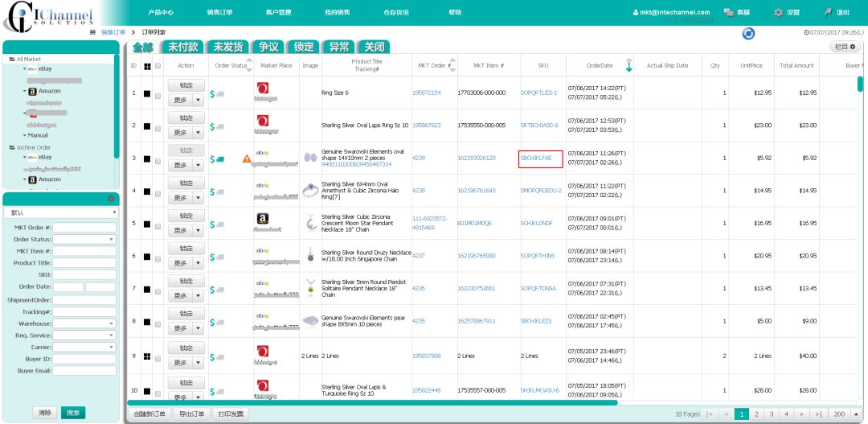Open the page size 200 dropdown arrow
868x424 pixels.
pyautogui.click(x=857, y=414)
